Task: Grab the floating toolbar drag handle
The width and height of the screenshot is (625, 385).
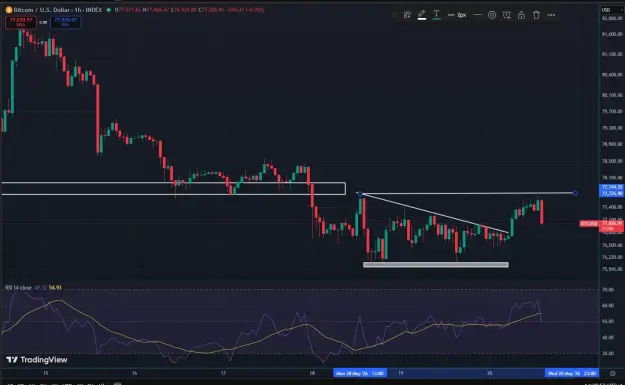Action: tap(395, 15)
